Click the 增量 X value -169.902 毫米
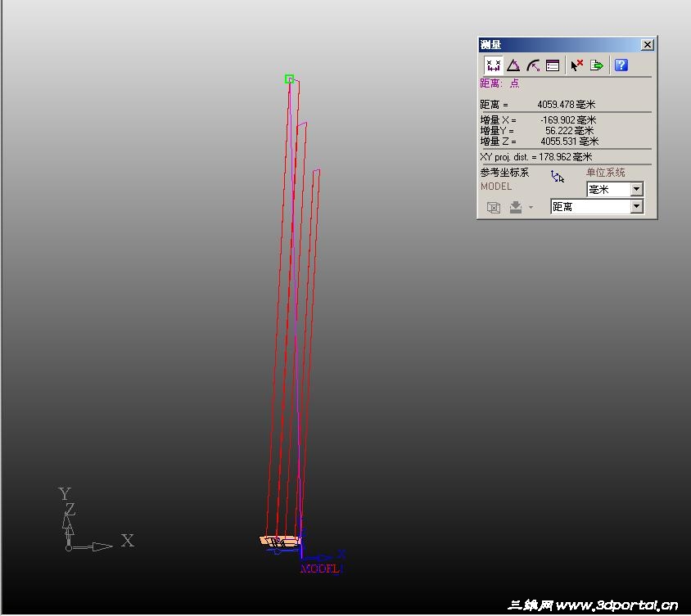 568,119
